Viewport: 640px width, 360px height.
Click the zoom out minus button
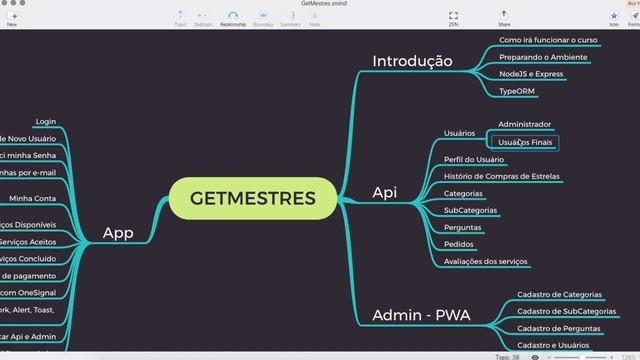549,357
